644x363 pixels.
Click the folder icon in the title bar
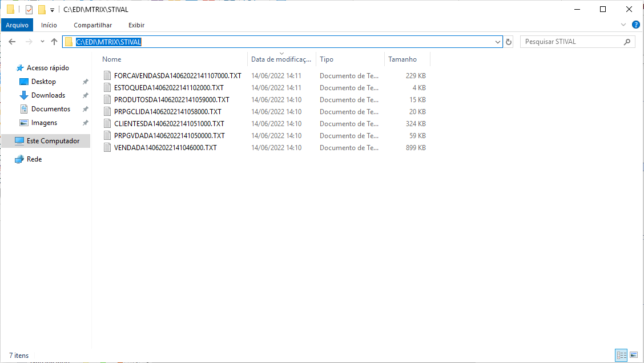point(11,9)
